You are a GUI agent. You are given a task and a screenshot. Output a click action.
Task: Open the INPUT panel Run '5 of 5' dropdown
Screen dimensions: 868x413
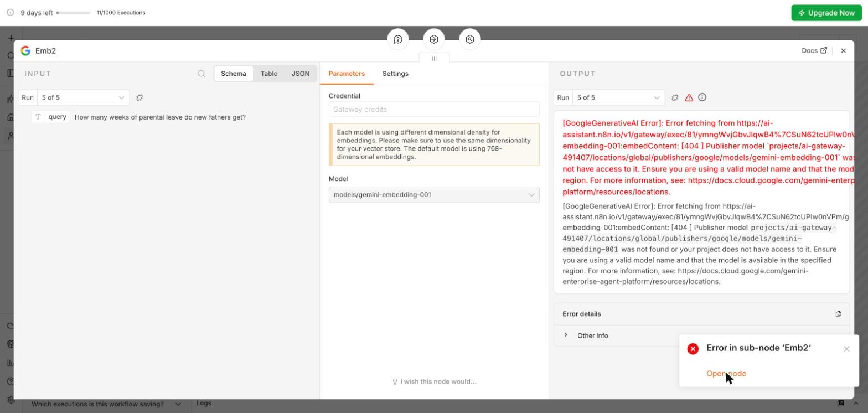tap(83, 97)
